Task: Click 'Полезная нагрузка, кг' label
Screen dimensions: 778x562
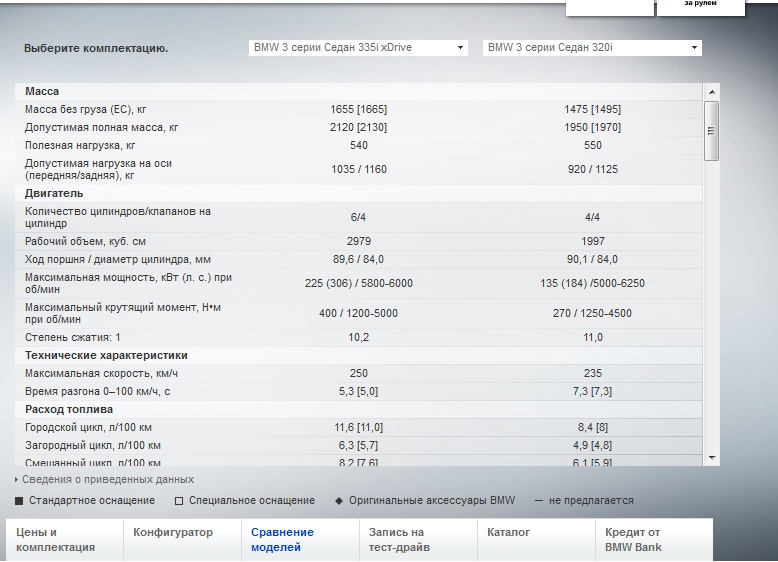Action: tap(80, 145)
